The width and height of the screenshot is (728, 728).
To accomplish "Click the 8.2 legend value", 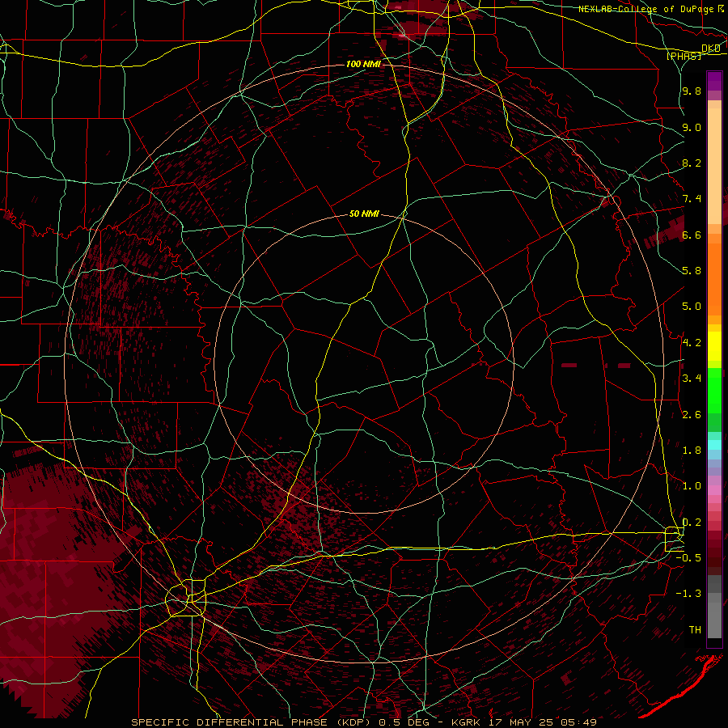I will pyautogui.click(x=692, y=163).
